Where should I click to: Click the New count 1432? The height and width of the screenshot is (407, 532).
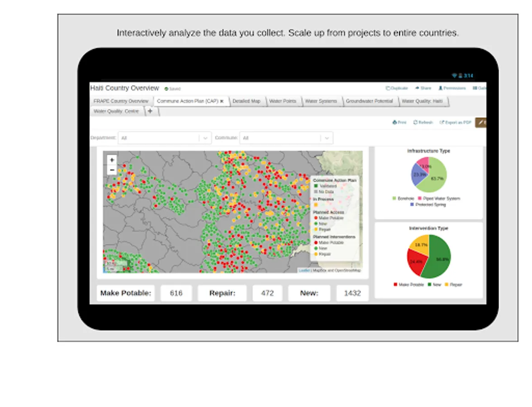coord(352,293)
